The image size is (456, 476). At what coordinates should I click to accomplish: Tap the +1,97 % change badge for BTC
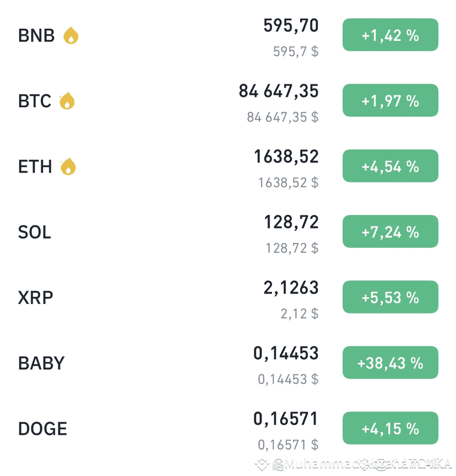(390, 100)
